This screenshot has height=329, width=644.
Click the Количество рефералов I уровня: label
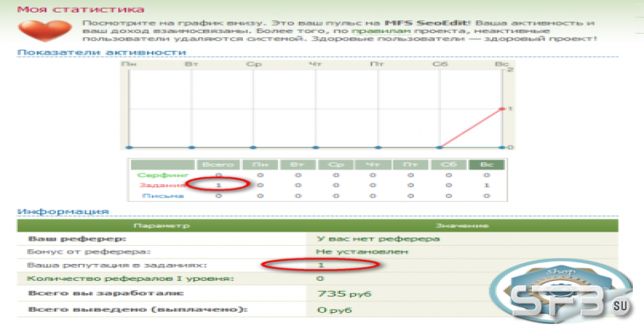130,279
